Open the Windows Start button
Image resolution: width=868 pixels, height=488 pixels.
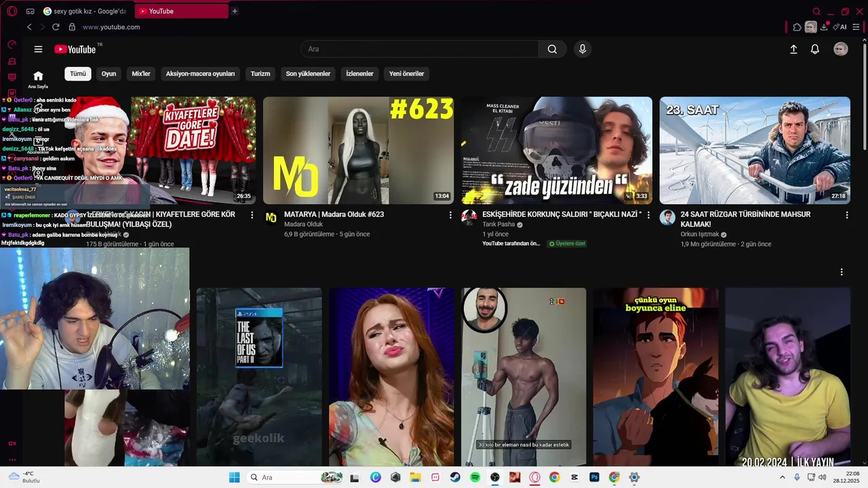tap(234, 477)
